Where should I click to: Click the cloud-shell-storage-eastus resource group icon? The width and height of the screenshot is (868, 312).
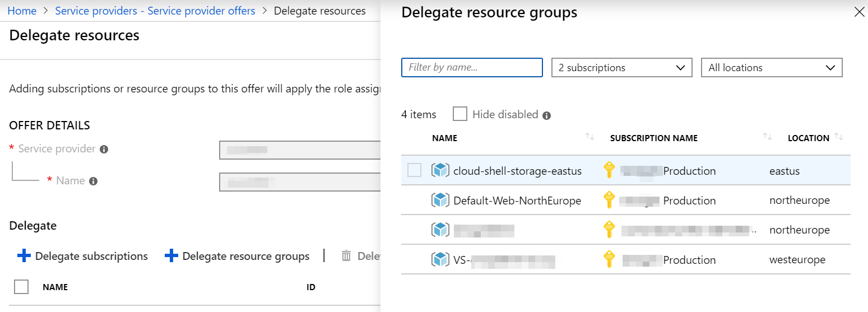click(440, 170)
